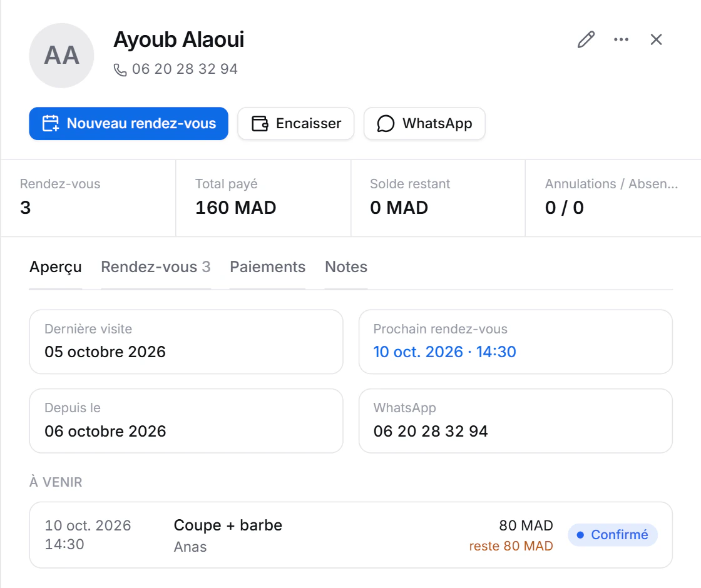Click Depuis le date 06 octobre 2026
Image resolution: width=701 pixels, height=588 pixels.
click(x=105, y=431)
